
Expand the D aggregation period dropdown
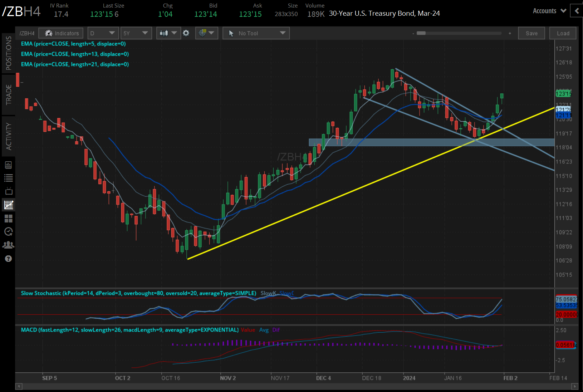[103, 33]
